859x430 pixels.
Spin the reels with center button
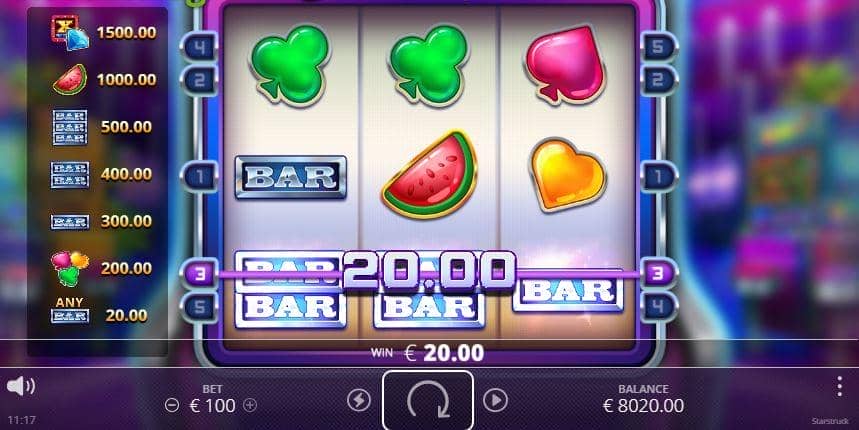[x=428, y=400]
